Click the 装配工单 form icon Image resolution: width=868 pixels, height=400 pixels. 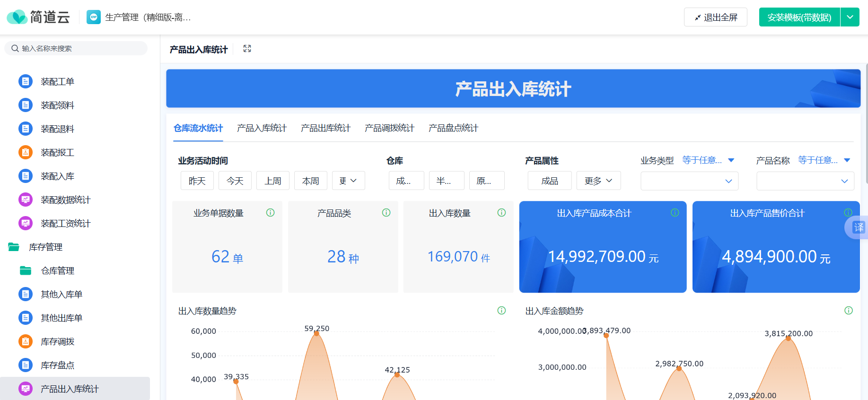point(26,81)
